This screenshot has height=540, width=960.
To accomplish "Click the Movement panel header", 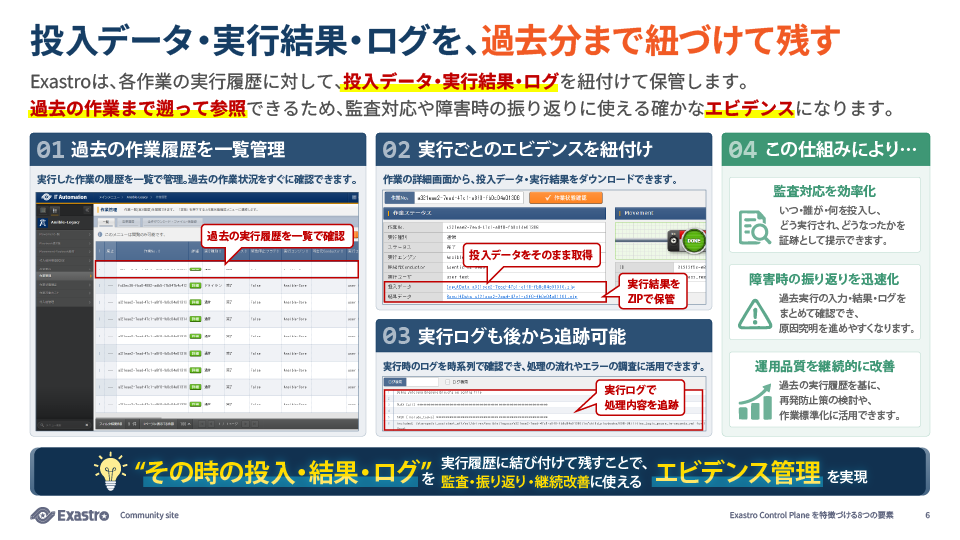I will point(661,213).
